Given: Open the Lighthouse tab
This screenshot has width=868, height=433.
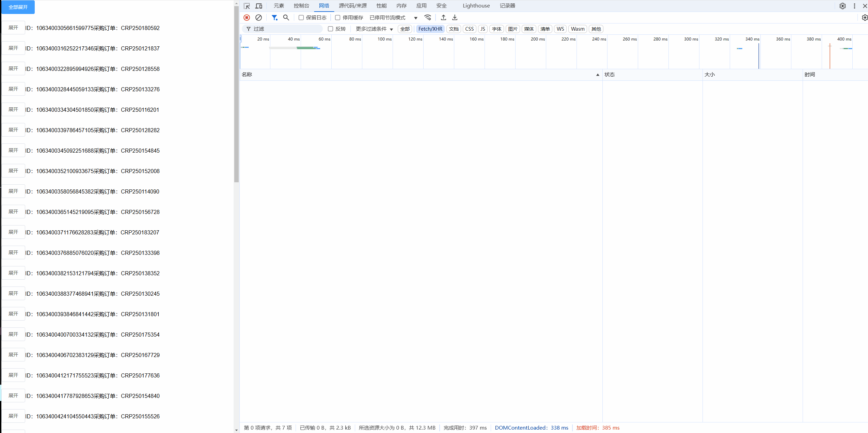Looking at the screenshot, I should click(x=476, y=6).
